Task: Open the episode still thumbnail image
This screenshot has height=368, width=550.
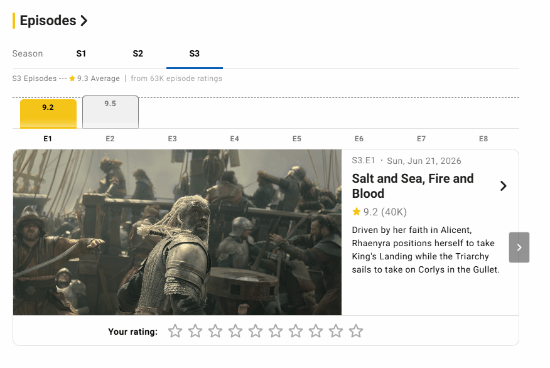Action: (177, 232)
